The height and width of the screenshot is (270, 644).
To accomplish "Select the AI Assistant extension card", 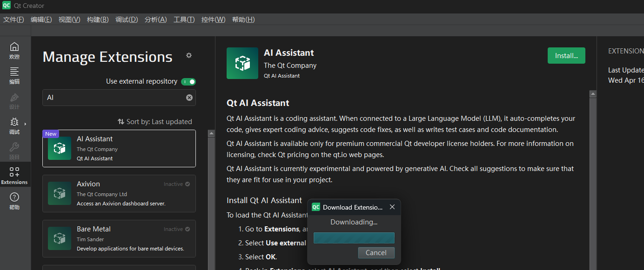I will coord(119,148).
